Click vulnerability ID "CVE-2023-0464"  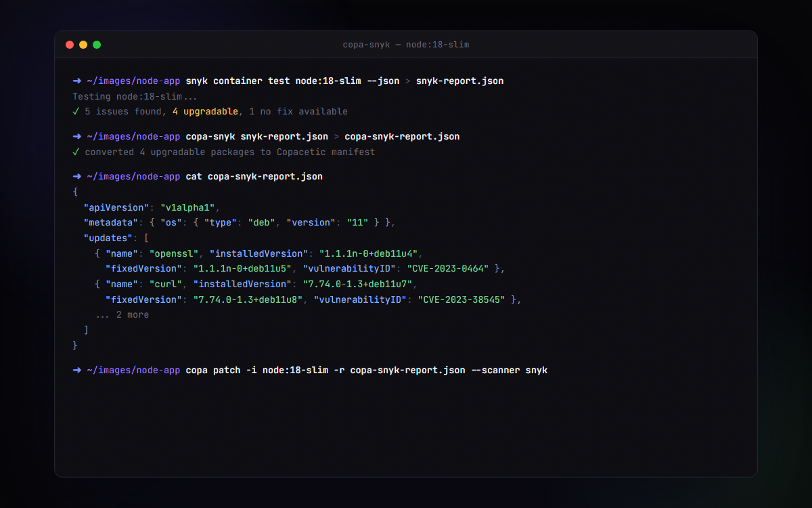(448, 269)
